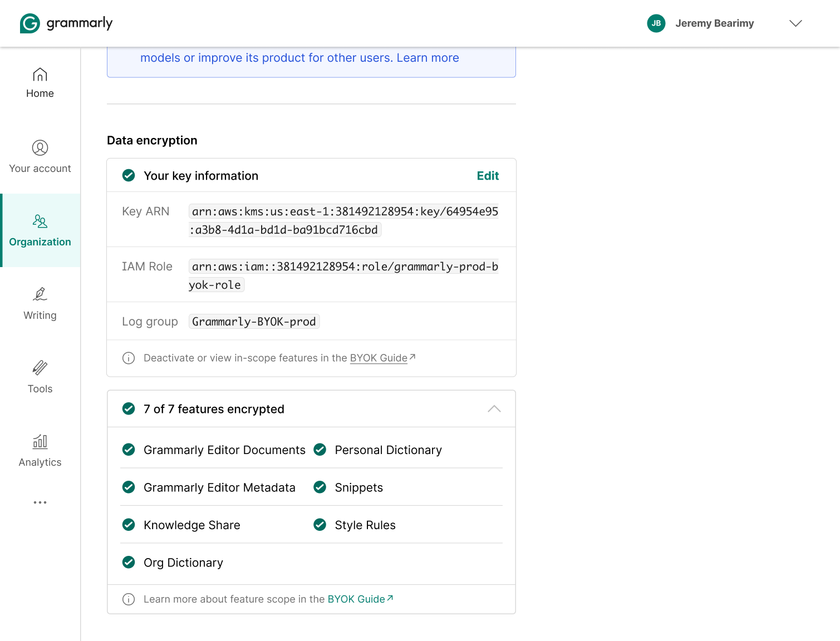
Task: Open Your account via its person icon
Action: 40,149
